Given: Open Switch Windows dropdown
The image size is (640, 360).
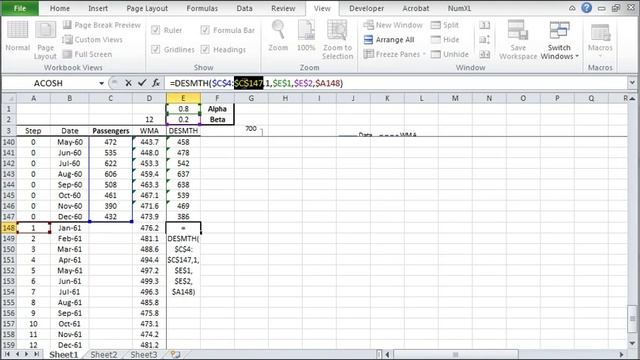Looking at the screenshot, I should tap(559, 40).
